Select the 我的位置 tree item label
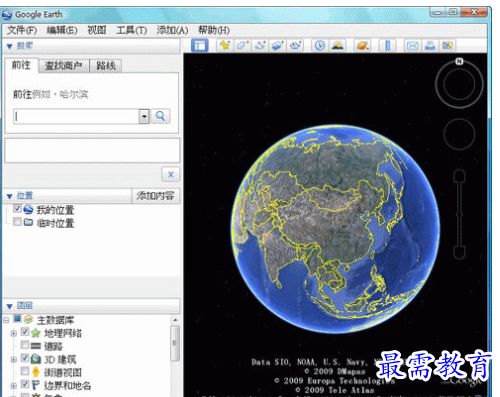The image size is (500, 397). coord(55,210)
